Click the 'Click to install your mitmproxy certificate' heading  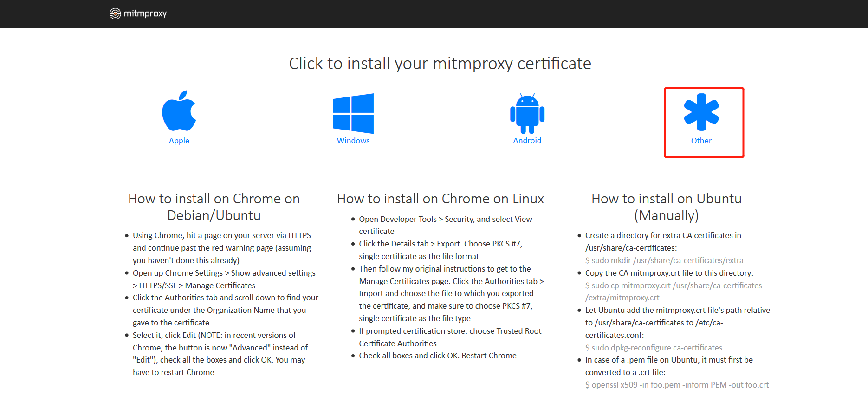point(440,64)
